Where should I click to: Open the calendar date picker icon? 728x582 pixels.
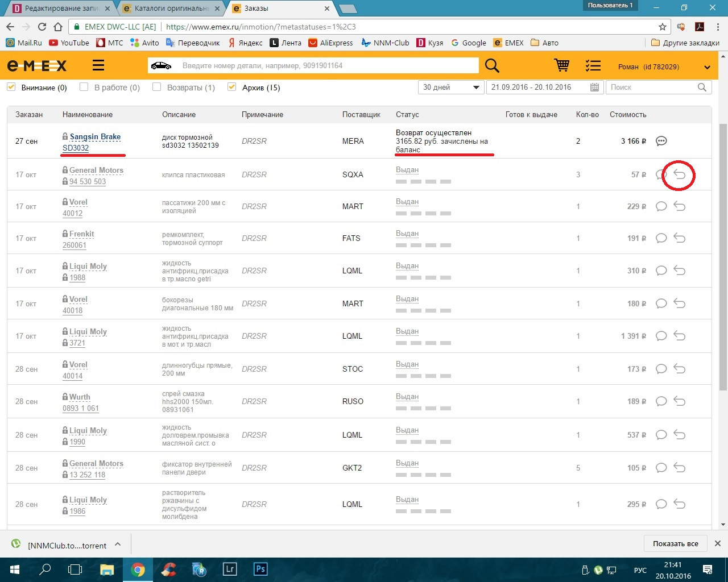594,87
